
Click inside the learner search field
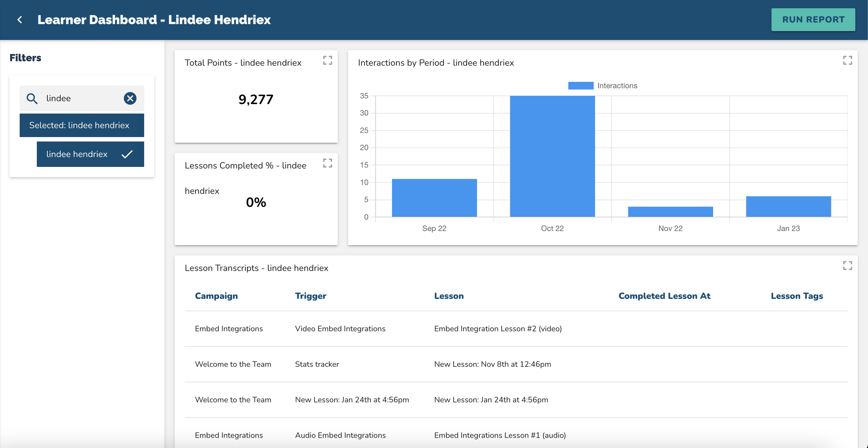click(82, 99)
